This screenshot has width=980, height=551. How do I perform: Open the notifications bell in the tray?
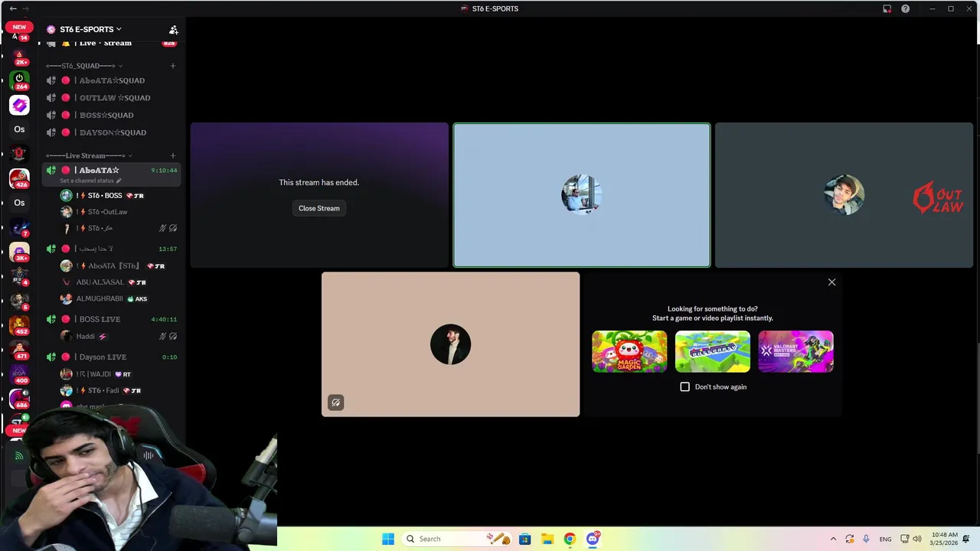pos(967,539)
